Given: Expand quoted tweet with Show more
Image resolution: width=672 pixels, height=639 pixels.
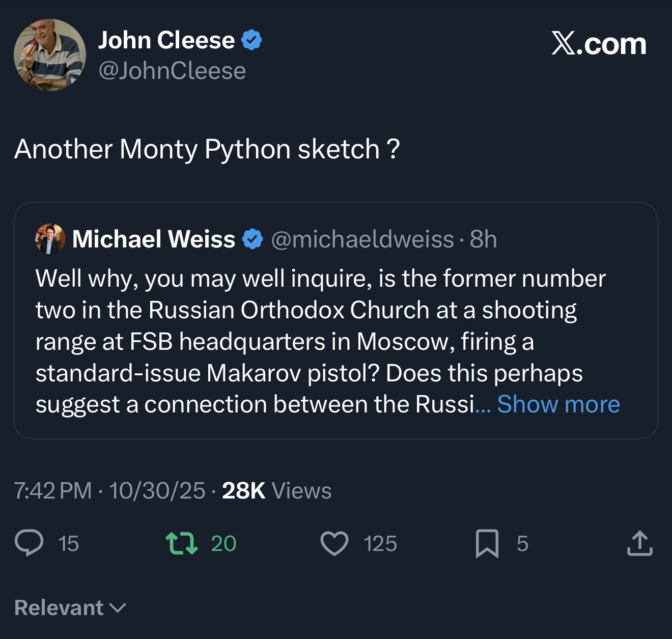Looking at the screenshot, I should pos(558,404).
